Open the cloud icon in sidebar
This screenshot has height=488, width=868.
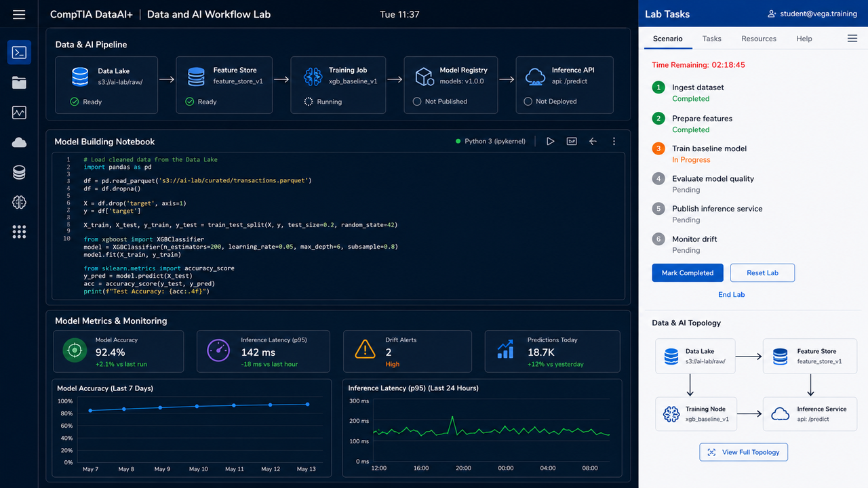coord(19,142)
